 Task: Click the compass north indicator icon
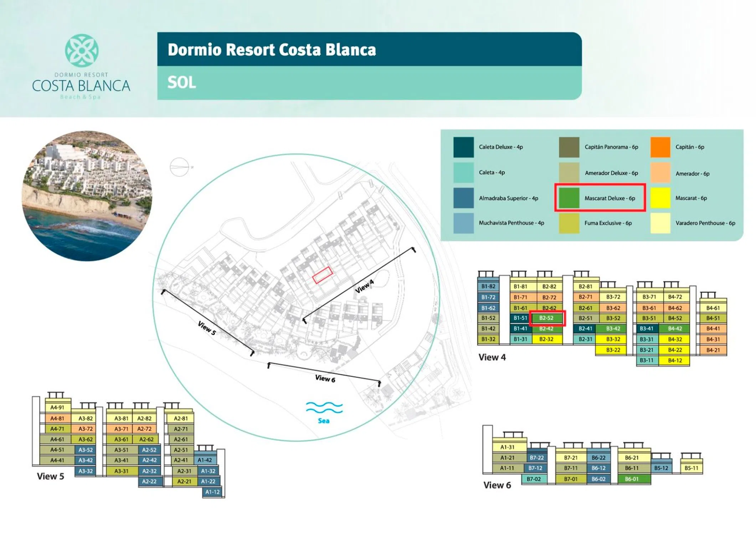[x=179, y=167]
